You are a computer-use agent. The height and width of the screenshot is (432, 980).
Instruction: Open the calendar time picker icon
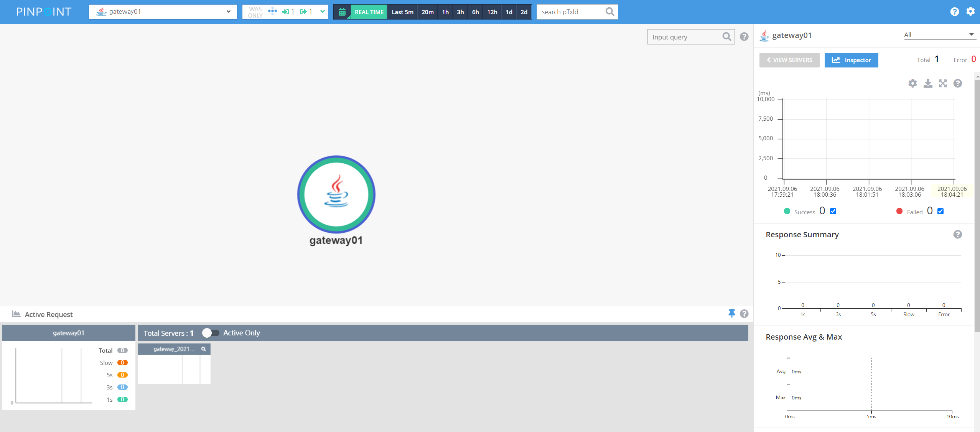pos(342,11)
